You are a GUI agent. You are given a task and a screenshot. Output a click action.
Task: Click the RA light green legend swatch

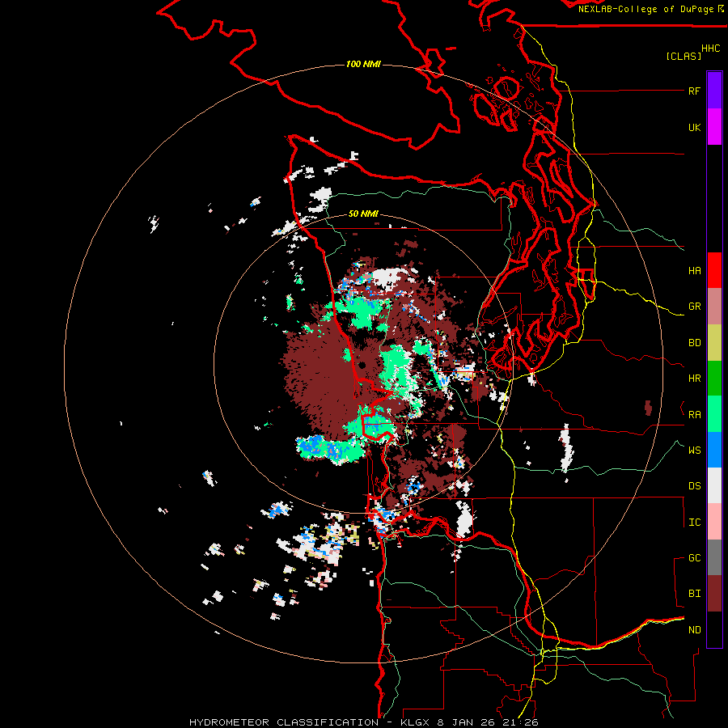pyautogui.click(x=714, y=414)
